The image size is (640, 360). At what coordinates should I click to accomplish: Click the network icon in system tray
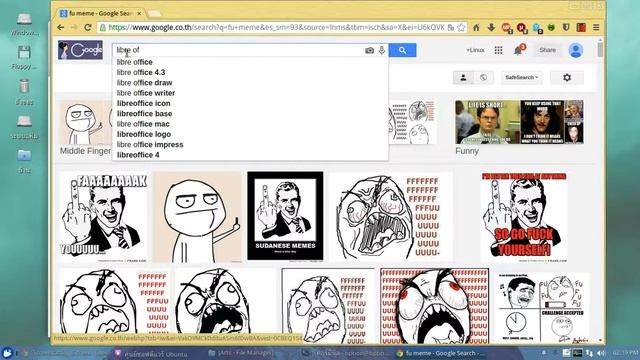[x=589, y=353]
